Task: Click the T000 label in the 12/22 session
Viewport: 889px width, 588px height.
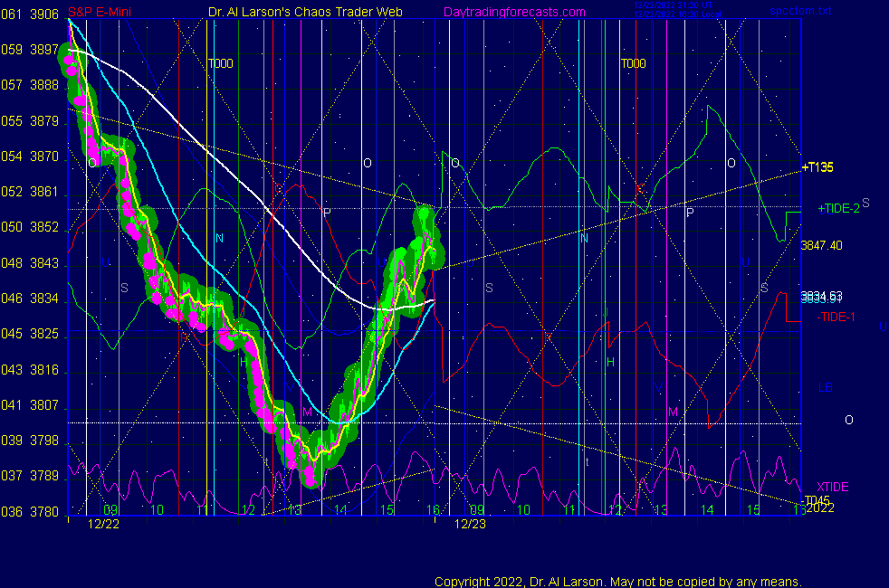Action: coord(221,63)
